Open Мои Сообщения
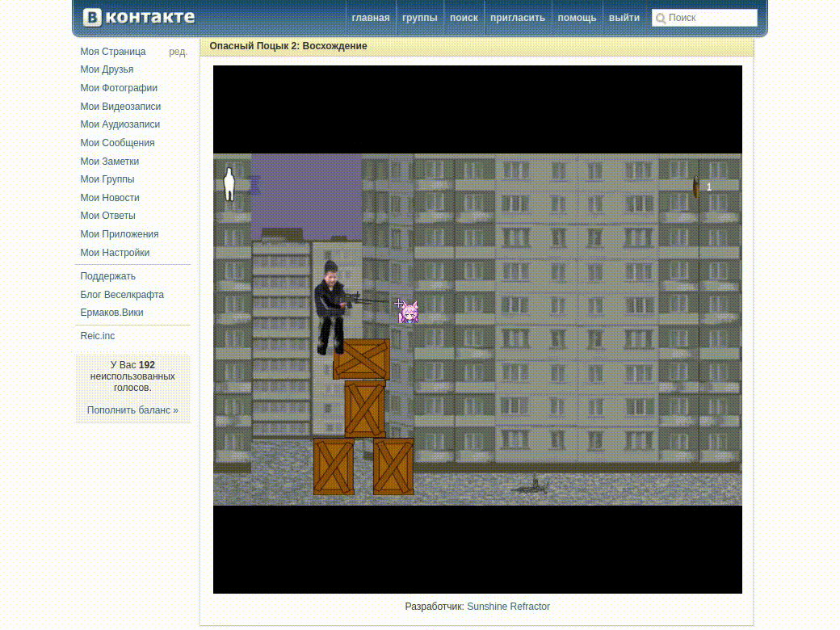840x630 pixels. point(117,143)
